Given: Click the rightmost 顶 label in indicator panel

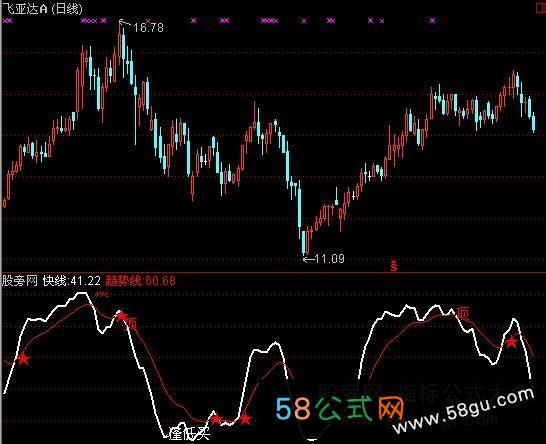Looking at the screenshot, I should pyautogui.click(x=463, y=313).
